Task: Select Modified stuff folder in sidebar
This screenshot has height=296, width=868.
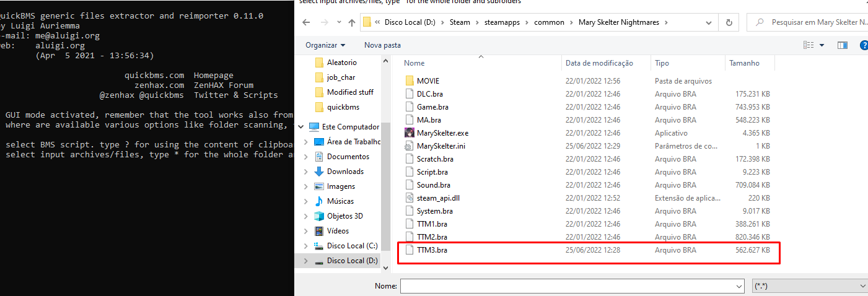Action: (344, 92)
